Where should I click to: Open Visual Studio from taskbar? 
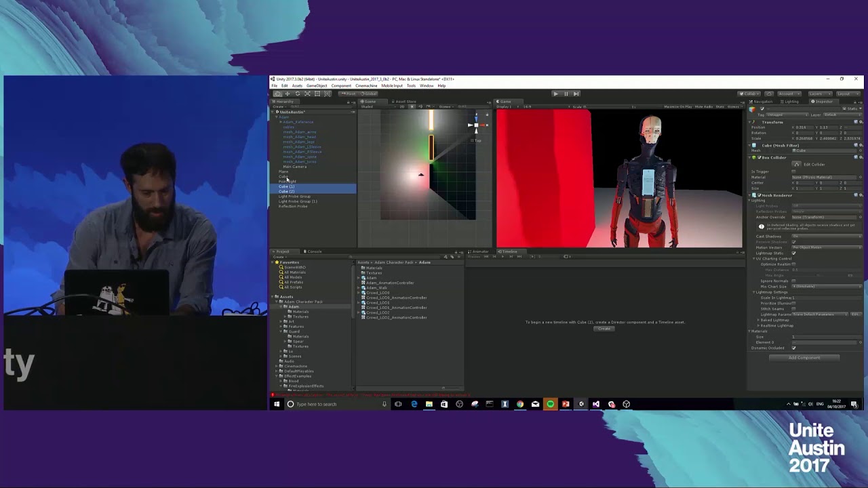pyautogui.click(x=596, y=404)
